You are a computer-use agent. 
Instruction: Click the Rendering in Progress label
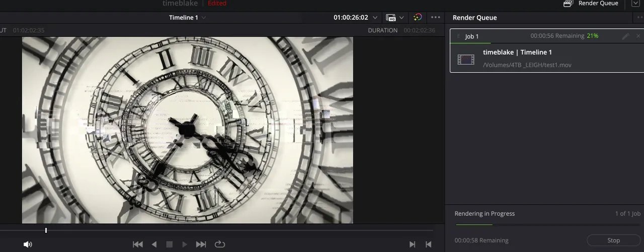pyautogui.click(x=485, y=214)
